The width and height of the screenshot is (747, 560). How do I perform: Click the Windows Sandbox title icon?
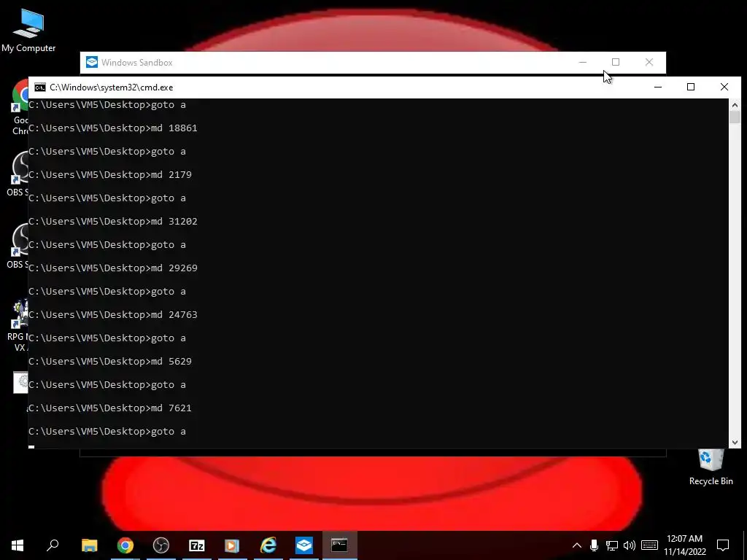(x=92, y=63)
